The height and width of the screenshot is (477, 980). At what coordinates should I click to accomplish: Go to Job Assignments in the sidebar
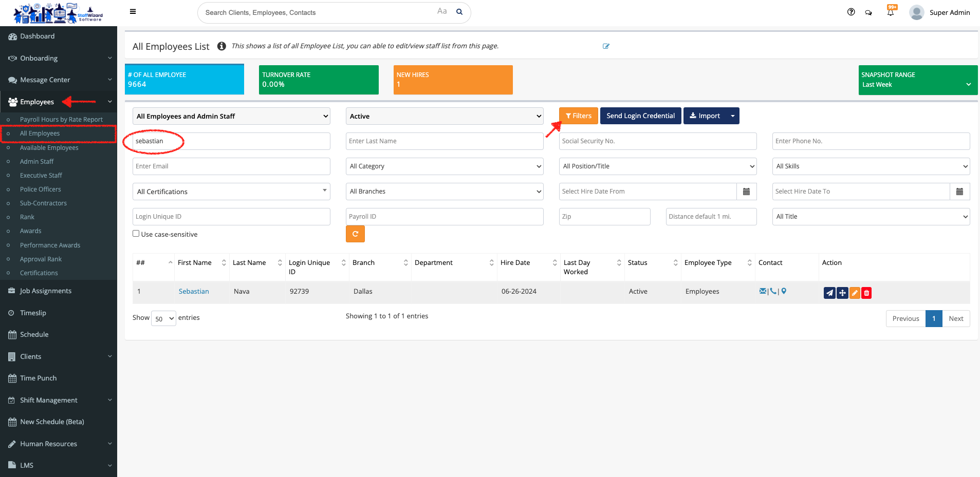pyautogui.click(x=46, y=291)
